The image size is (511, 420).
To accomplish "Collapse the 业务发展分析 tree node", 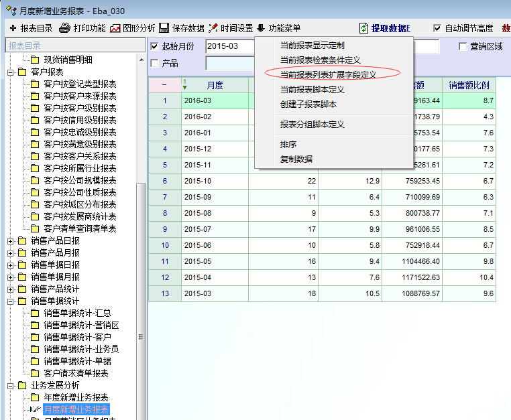I will pos(10,385).
